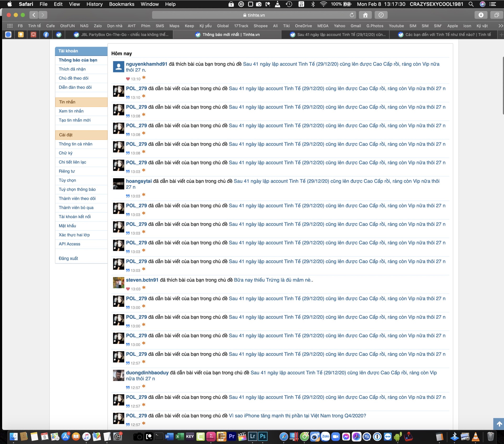This screenshot has height=444, width=504.
Task: Open 'Tạo tin nhắn mới' link
Action: click(75, 120)
